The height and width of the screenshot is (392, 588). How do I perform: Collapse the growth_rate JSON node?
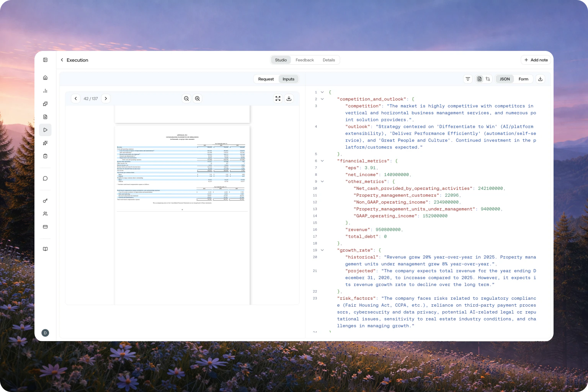(x=322, y=250)
